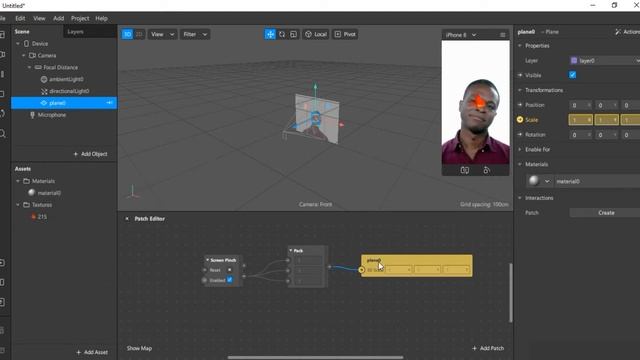The image size is (640, 360).
Task: Open the Help menu
Action: [x=101, y=18]
